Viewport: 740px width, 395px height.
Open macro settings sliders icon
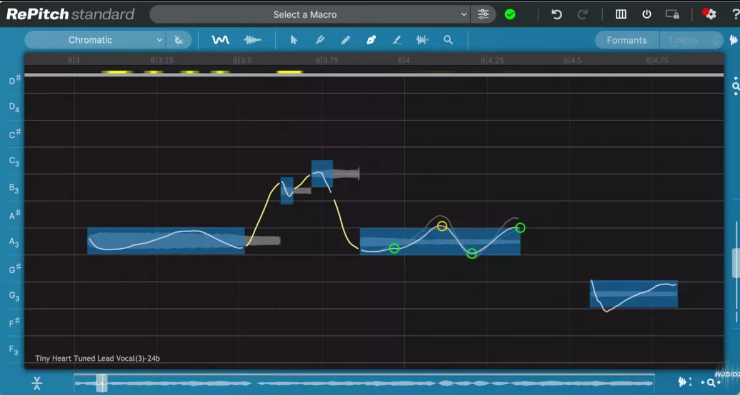click(x=483, y=15)
